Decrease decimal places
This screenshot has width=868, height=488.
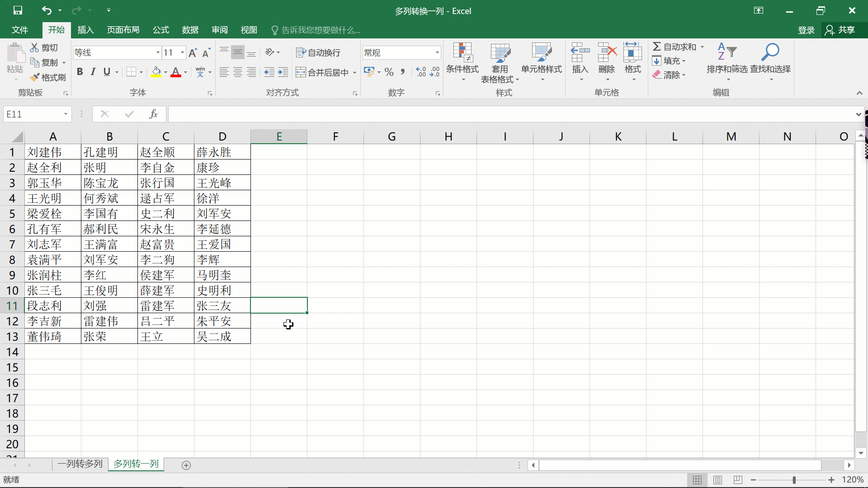click(x=435, y=72)
